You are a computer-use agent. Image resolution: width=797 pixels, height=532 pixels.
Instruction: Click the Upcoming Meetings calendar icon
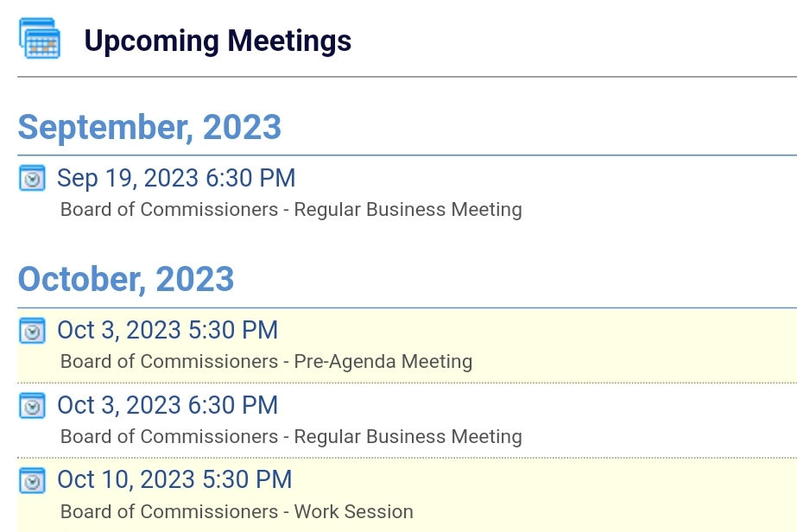39,39
